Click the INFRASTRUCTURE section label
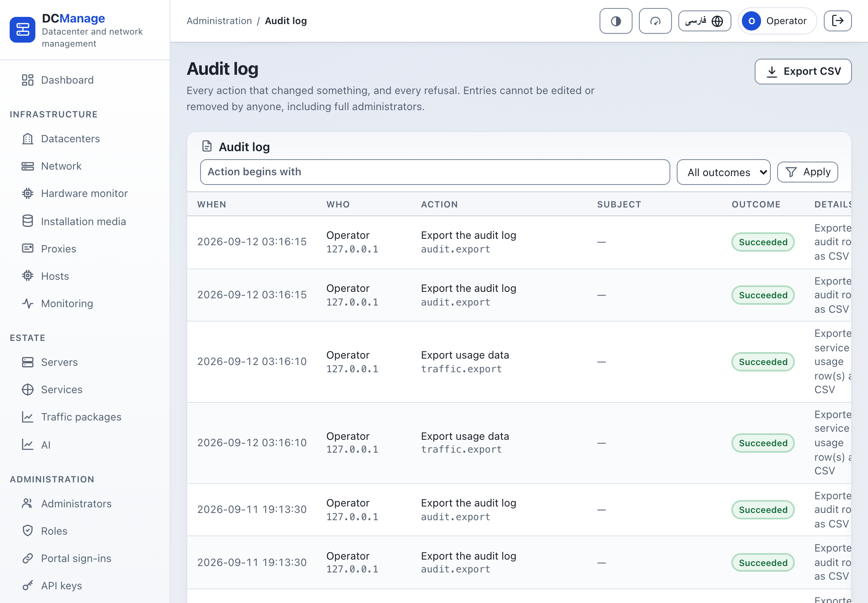 (x=53, y=114)
